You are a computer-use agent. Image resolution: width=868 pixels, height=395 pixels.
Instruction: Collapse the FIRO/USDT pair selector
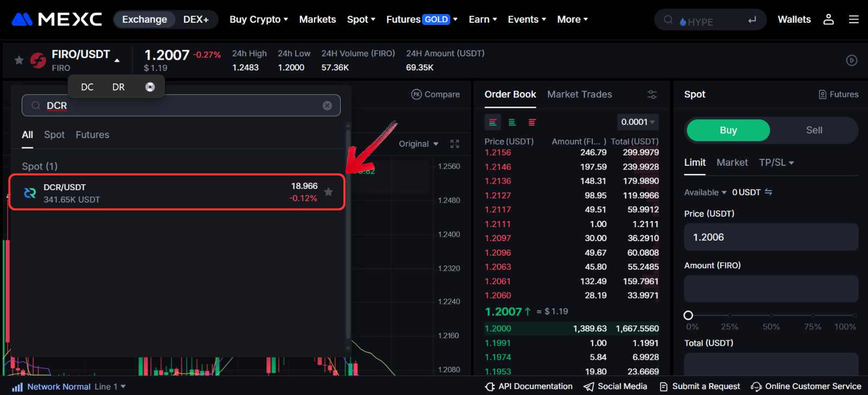click(x=117, y=61)
